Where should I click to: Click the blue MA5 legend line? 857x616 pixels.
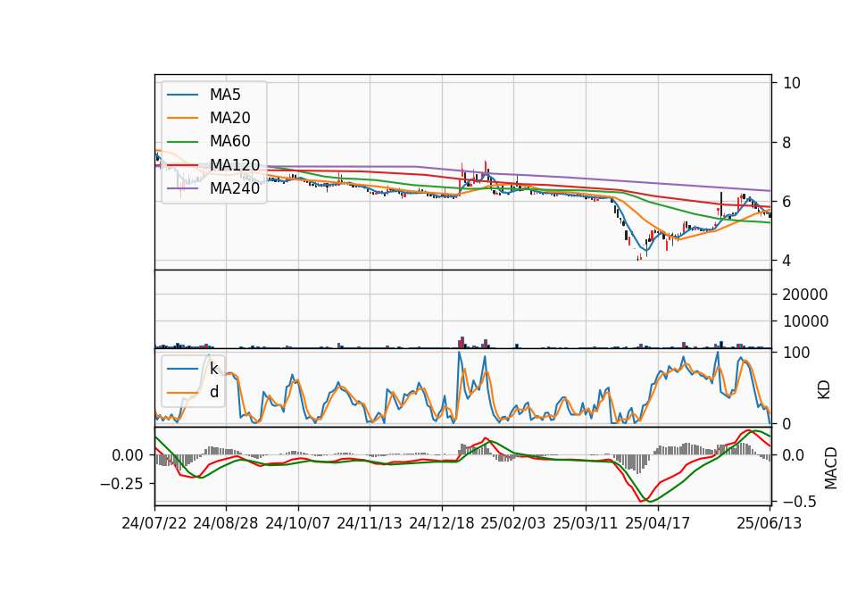pyautogui.click(x=182, y=96)
